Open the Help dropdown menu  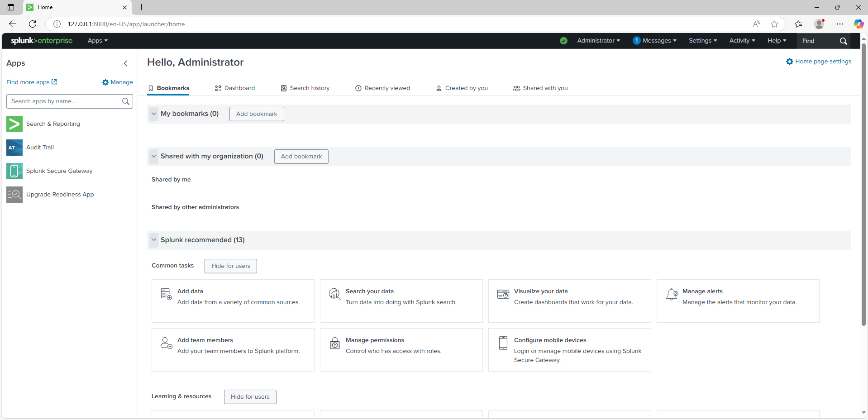click(777, 41)
